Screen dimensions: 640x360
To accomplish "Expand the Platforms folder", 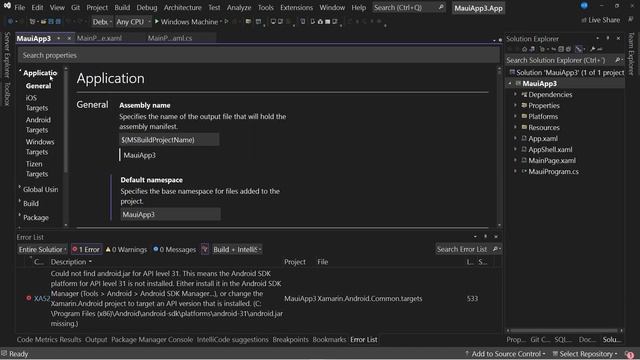I will [x=515, y=116].
